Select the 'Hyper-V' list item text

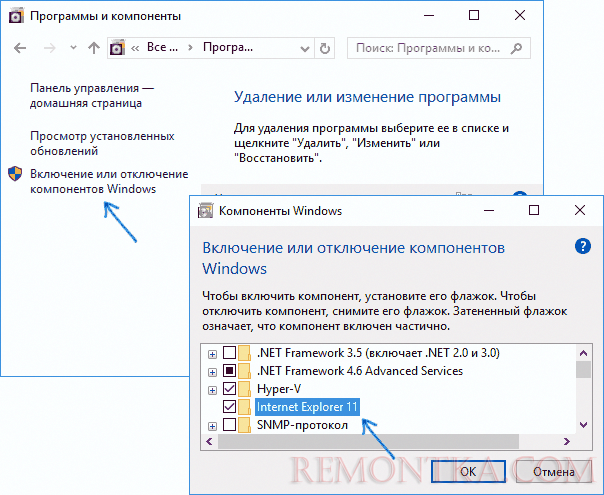[x=279, y=389]
